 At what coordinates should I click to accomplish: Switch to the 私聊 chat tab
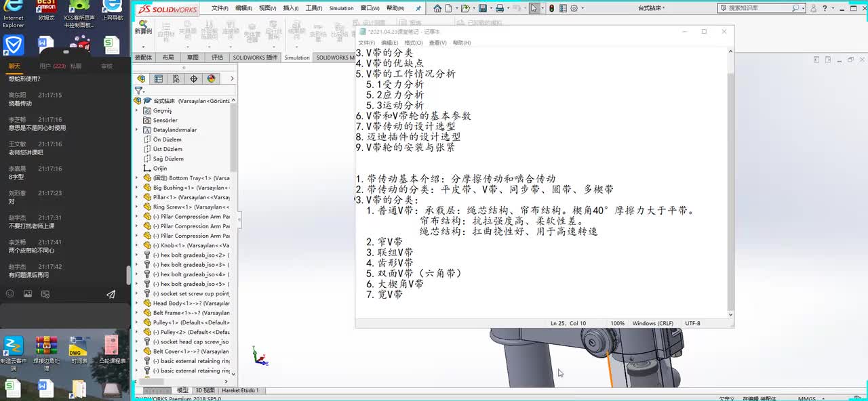click(x=75, y=66)
